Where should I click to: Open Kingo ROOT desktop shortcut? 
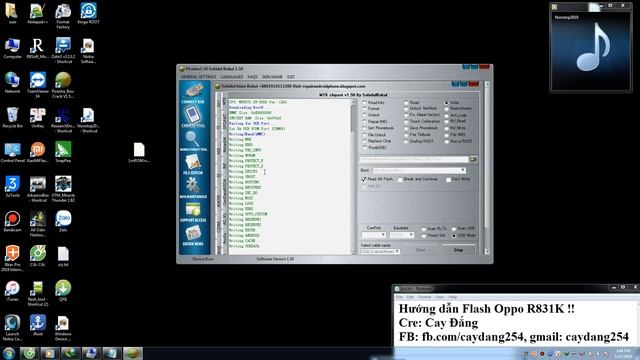tap(88, 13)
